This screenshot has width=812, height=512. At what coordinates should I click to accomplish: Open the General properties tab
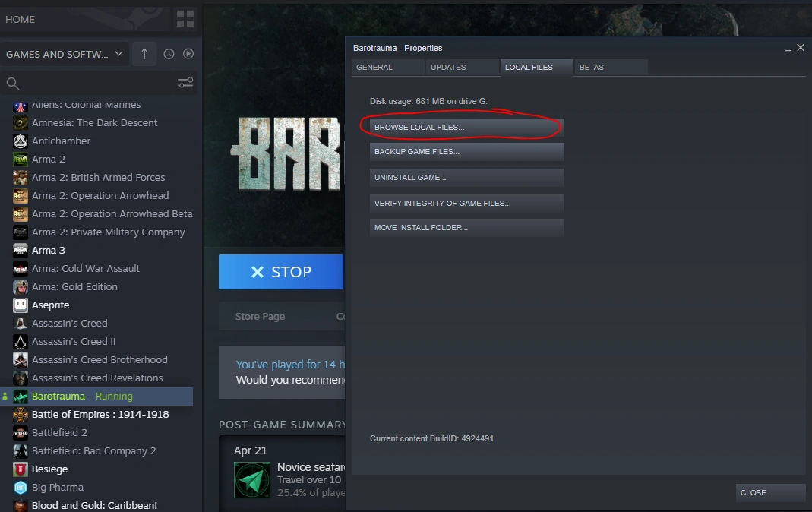pyautogui.click(x=388, y=68)
